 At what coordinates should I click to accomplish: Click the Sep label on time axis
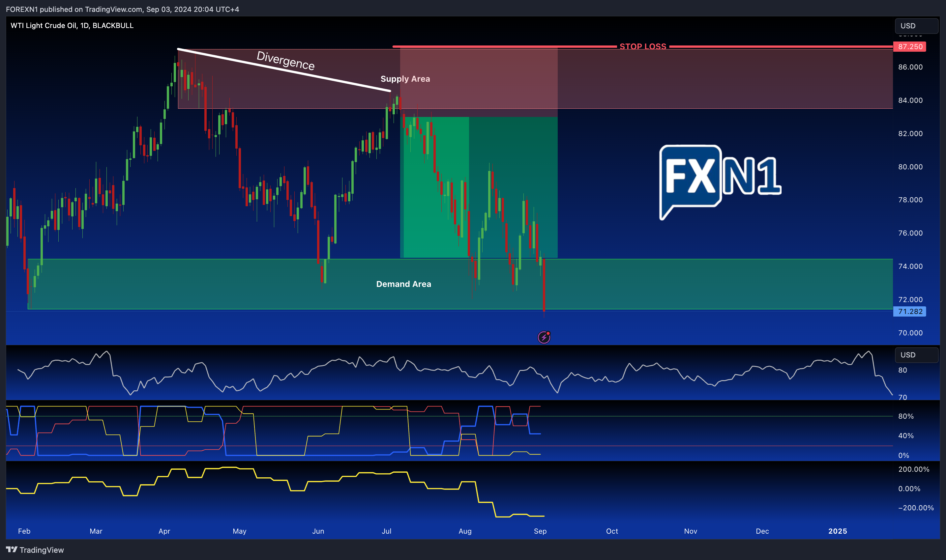pyautogui.click(x=540, y=531)
